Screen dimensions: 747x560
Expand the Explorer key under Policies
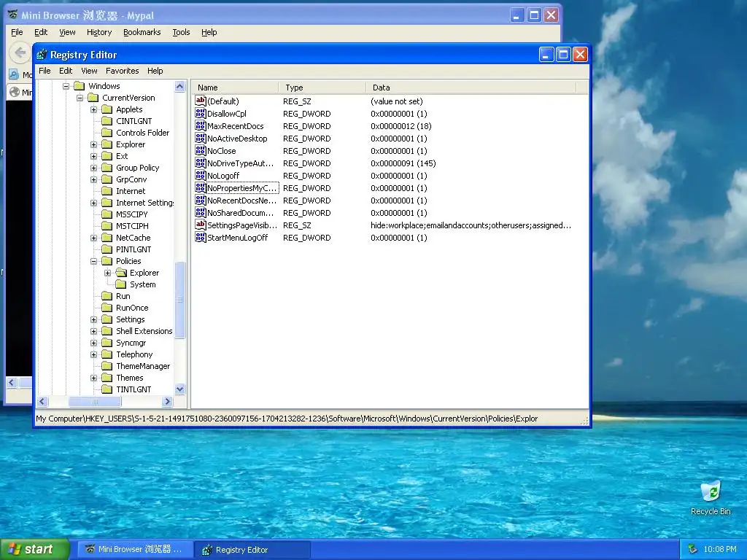(108, 273)
